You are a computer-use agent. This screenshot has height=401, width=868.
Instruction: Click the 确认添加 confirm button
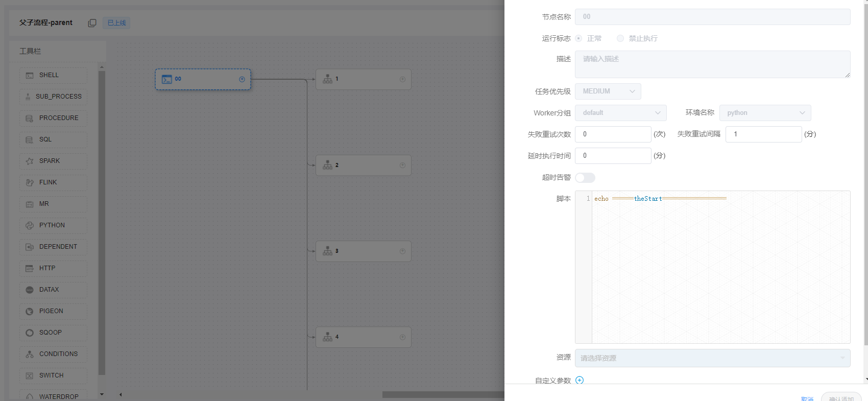(841, 397)
